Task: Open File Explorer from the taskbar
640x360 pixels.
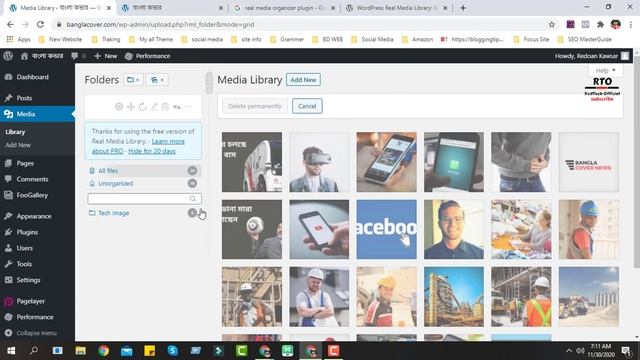Action: [x=80, y=351]
